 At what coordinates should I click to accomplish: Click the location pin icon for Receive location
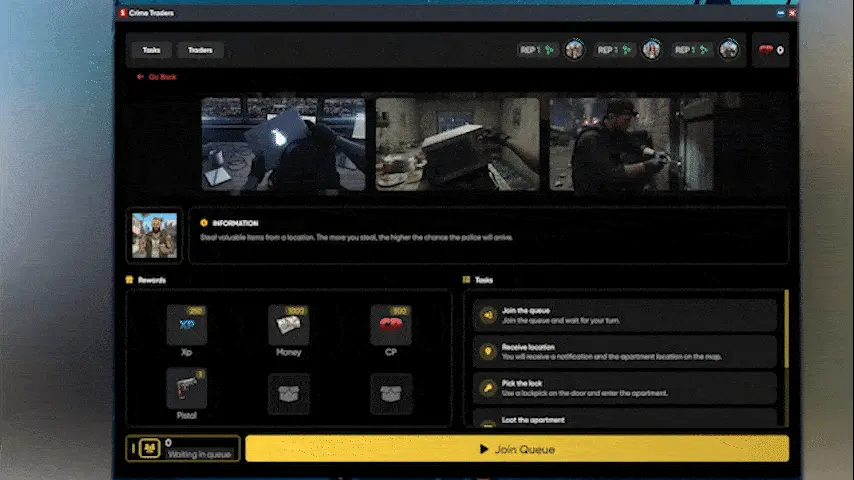[488, 352]
